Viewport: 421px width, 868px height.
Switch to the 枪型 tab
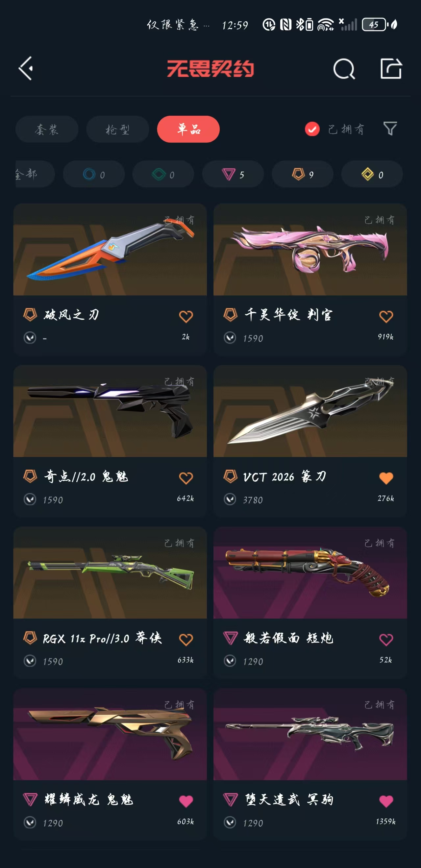pyautogui.click(x=118, y=129)
